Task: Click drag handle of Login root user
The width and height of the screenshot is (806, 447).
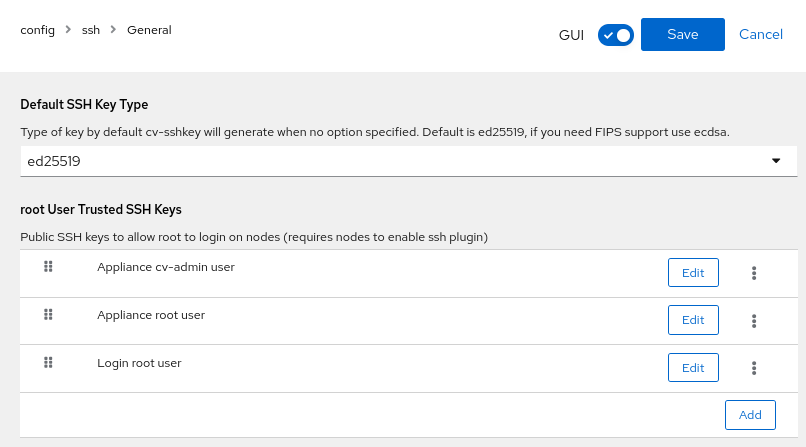Action: 48,363
